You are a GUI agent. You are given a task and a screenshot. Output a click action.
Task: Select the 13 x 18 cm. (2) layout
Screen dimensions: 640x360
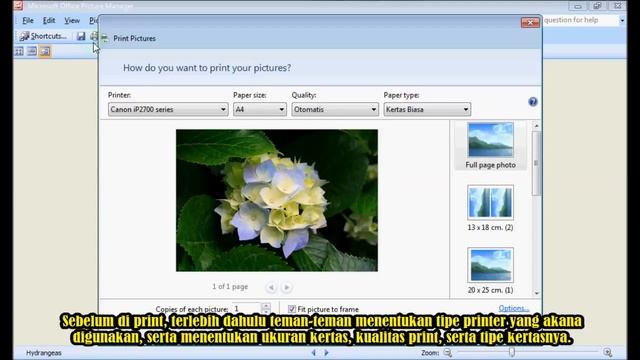coord(490,208)
